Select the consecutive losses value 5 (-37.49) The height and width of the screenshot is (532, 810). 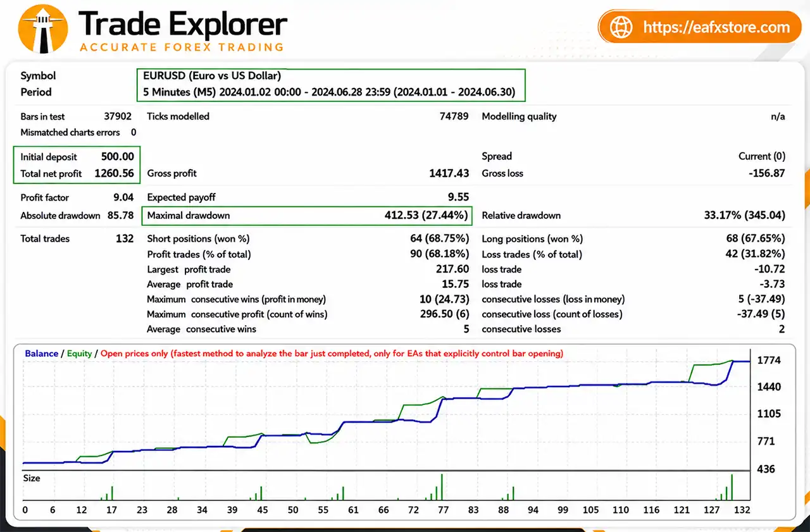pyautogui.click(x=762, y=299)
